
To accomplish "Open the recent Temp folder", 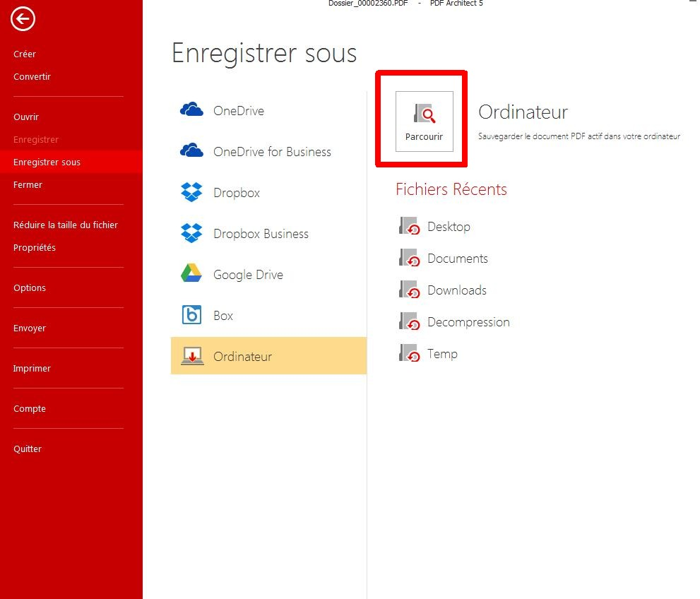I will [442, 354].
